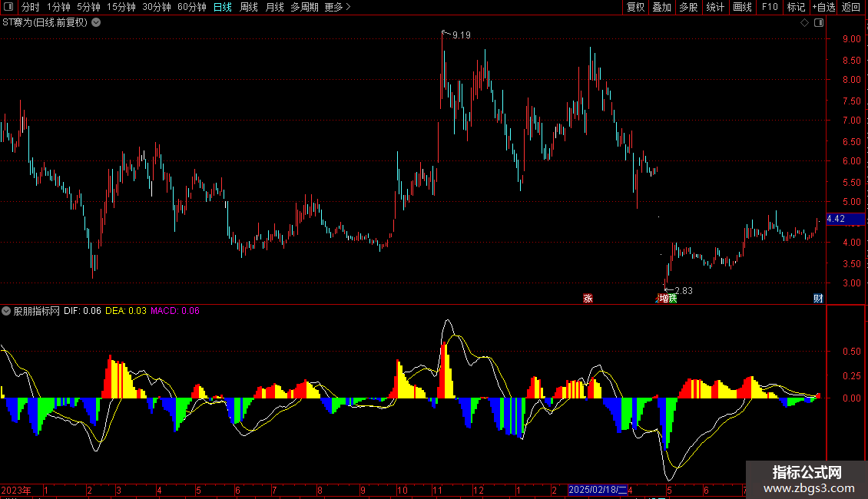868x499 pixels.
Task: Open the 多股 multi-stock view
Action: click(689, 7)
